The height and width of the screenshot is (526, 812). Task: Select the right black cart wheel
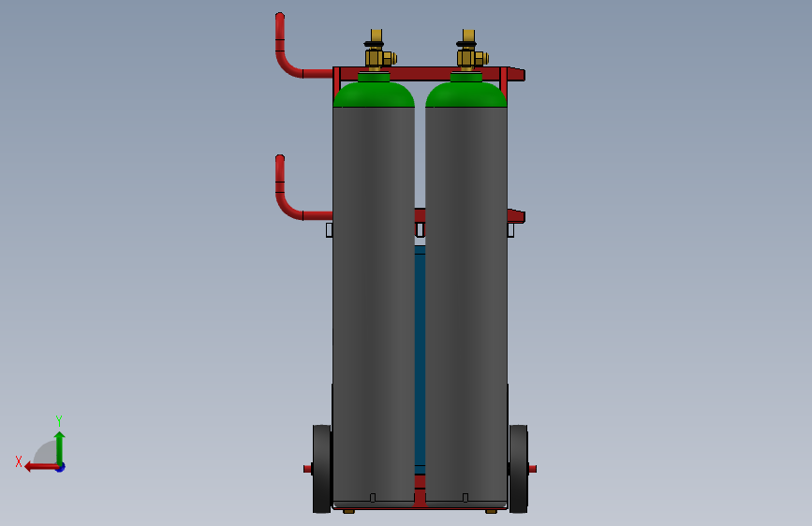click(x=518, y=469)
